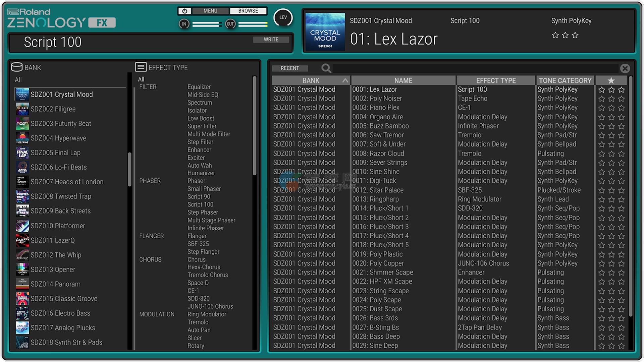Clear the search with the X button
This screenshot has height=362, width=644.
point(625,68)
